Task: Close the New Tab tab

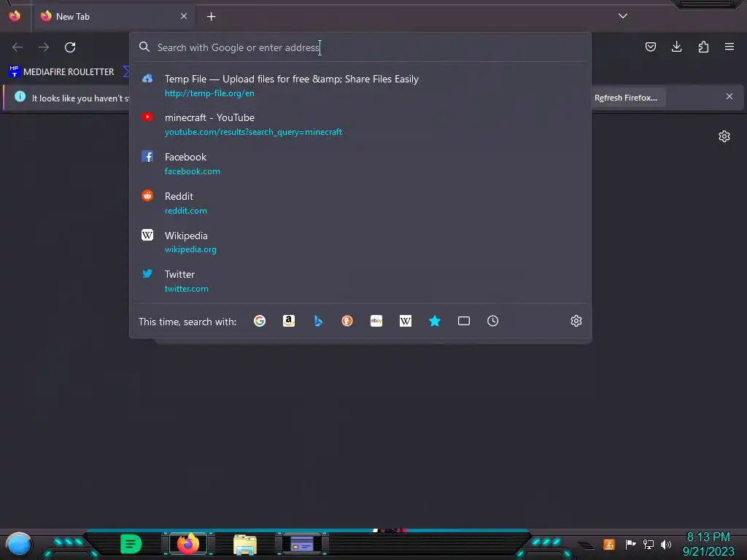Action: (184, 16)
